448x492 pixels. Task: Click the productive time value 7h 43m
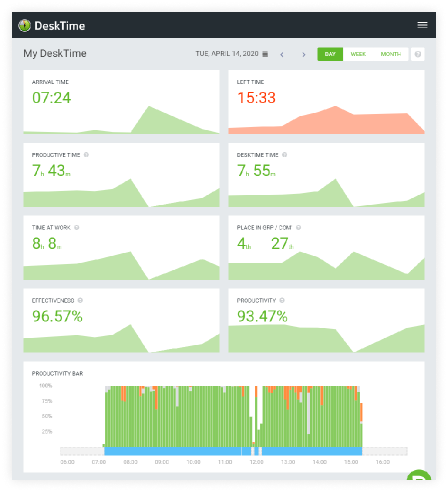pos(51,171)
